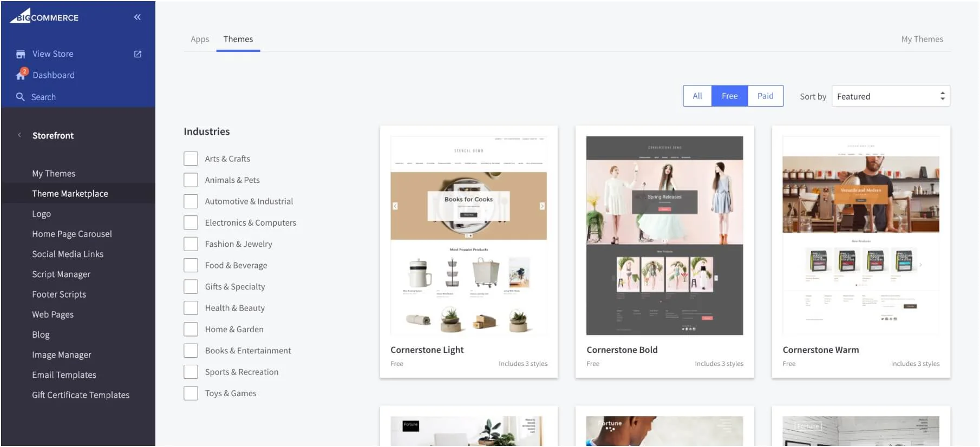Screen dimensions: 980x447
Task: Check Electronics & Computers industry
Action: [x=191, y=222]
